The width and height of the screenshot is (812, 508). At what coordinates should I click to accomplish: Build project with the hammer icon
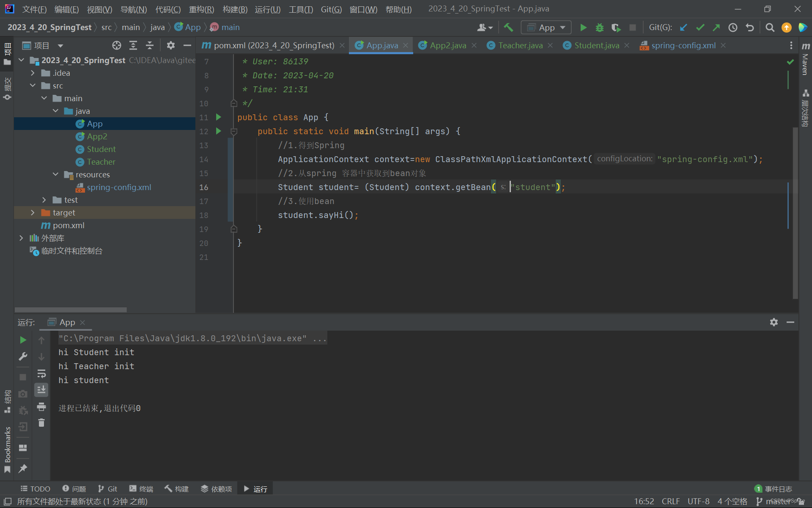(x=508, y=28)
